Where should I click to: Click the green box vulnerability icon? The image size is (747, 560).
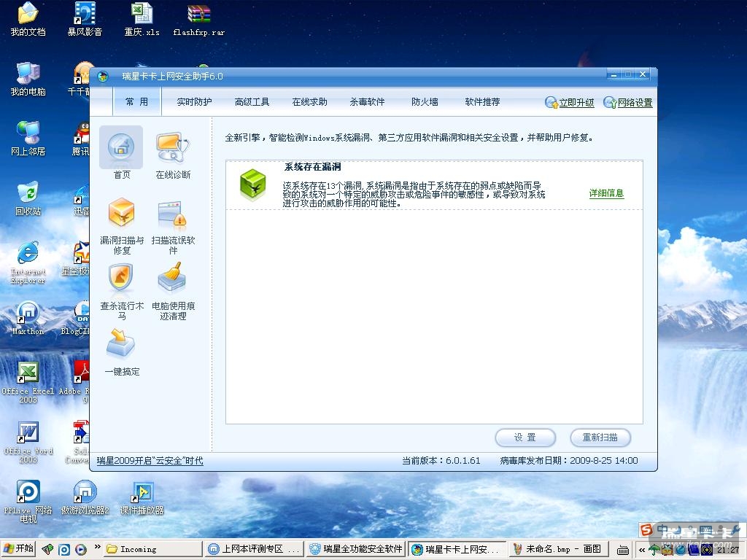pyautogui.click(x=252, y=185)
